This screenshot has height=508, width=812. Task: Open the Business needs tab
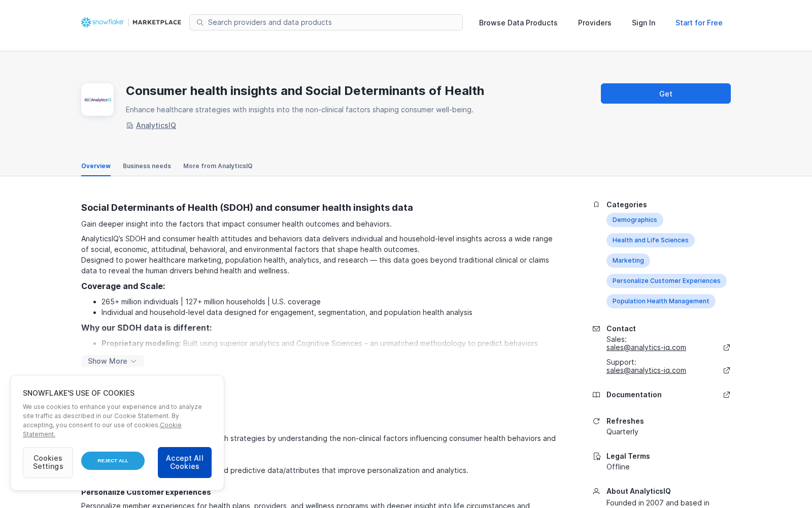[x=147, y=166]
